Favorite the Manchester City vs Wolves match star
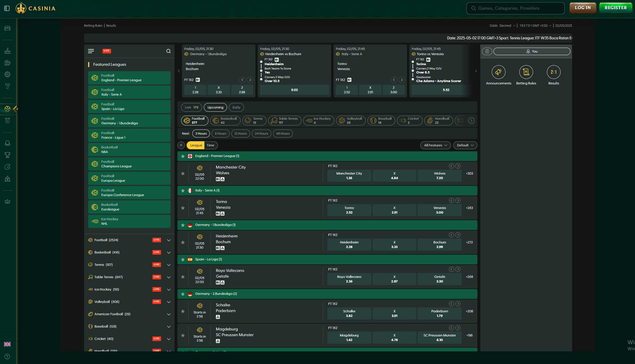The image size is (635, 364). pos(183,173)
